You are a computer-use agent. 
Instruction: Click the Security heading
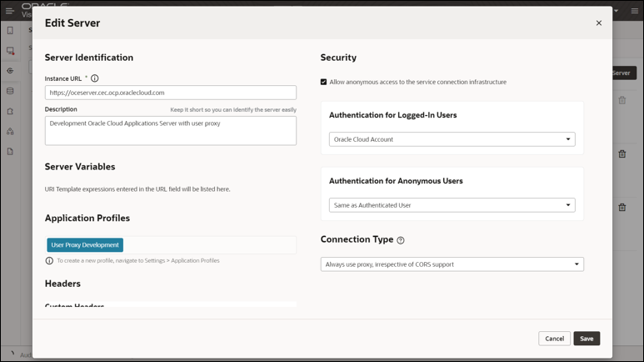tap(338, 58)
